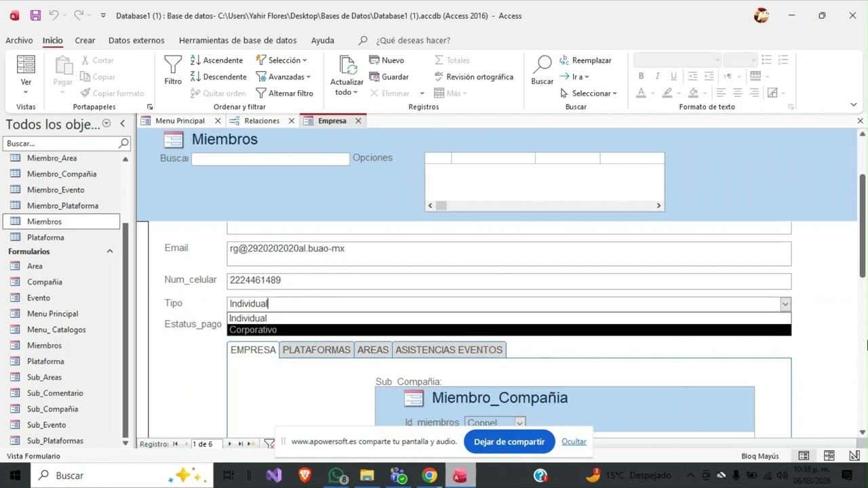Open the Plataforma table
This screenshot has height=488, width=868.
click(x=45, y=237)
